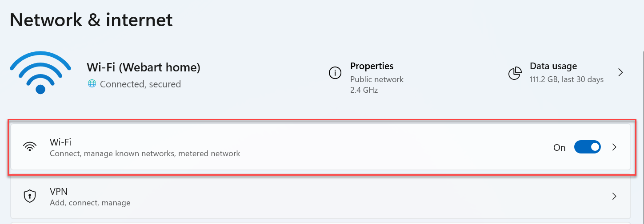Click the Add, connect, manage VPN description

pos(90,203)
